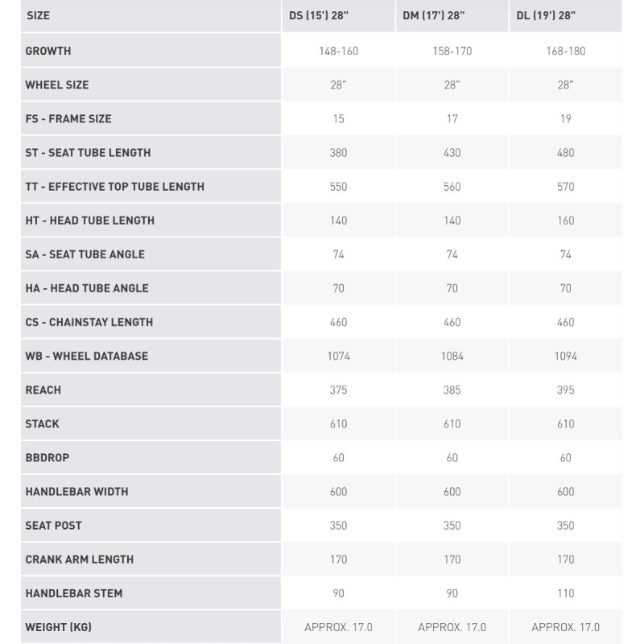
Task: Click TT - EFFECTIVE TOP TUBE LENGTH label
Action: [x=114, y=187]
